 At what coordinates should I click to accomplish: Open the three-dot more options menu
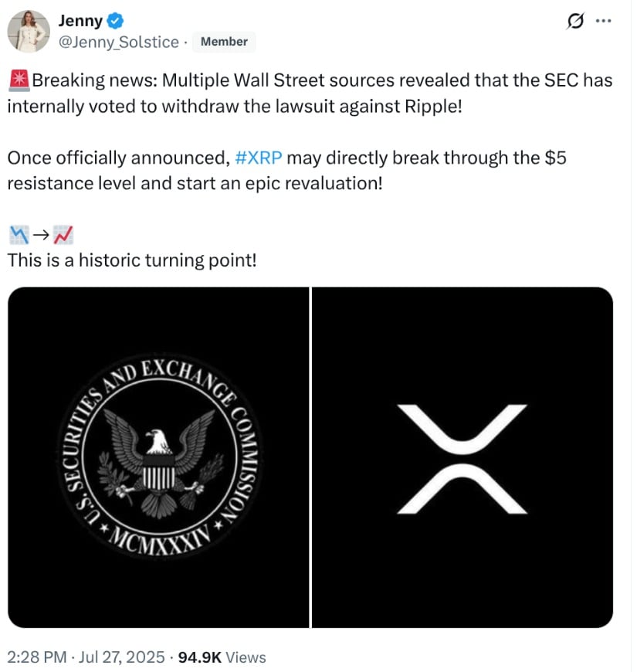pos(604,22)
